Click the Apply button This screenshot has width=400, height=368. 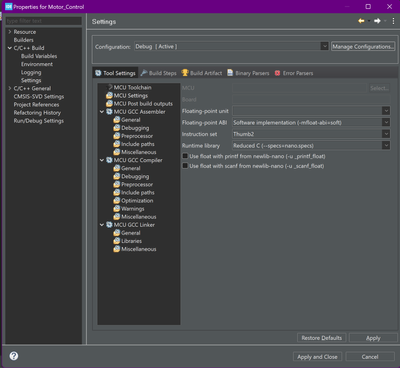click(x=373, y=338)
